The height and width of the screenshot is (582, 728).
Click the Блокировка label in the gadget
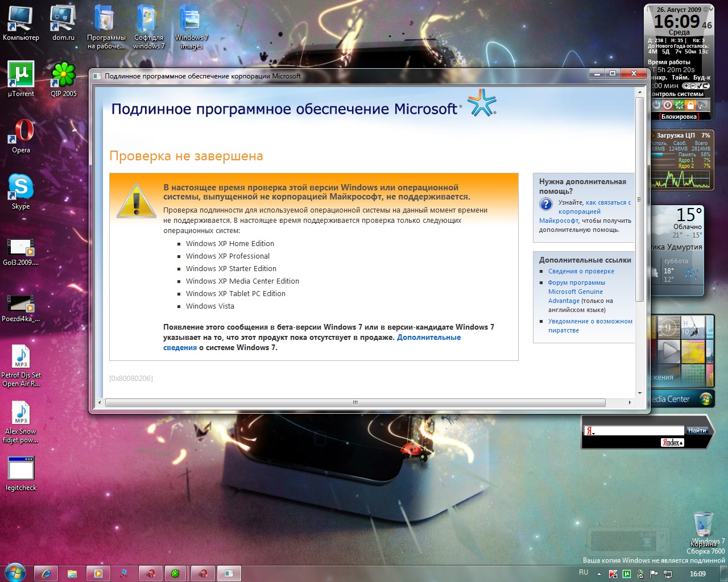pyautogui.click(x=679, y=117)
